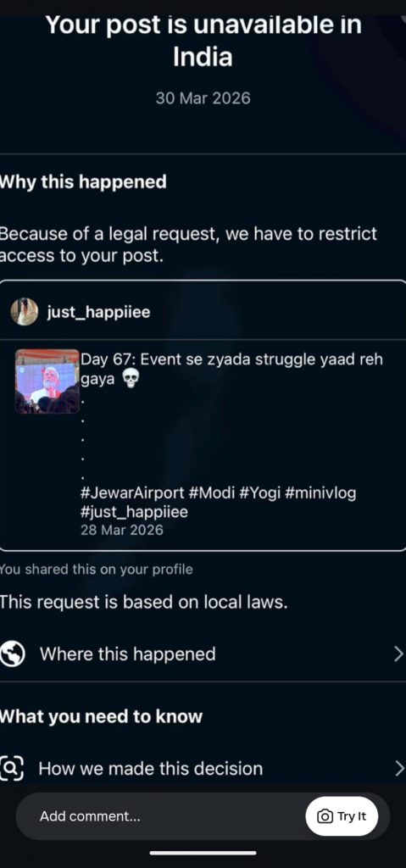This screenshot has height=868, width=406.
Task: Click the camera icon in Try It
Action: pyautogui.click(x=325, y=816)
